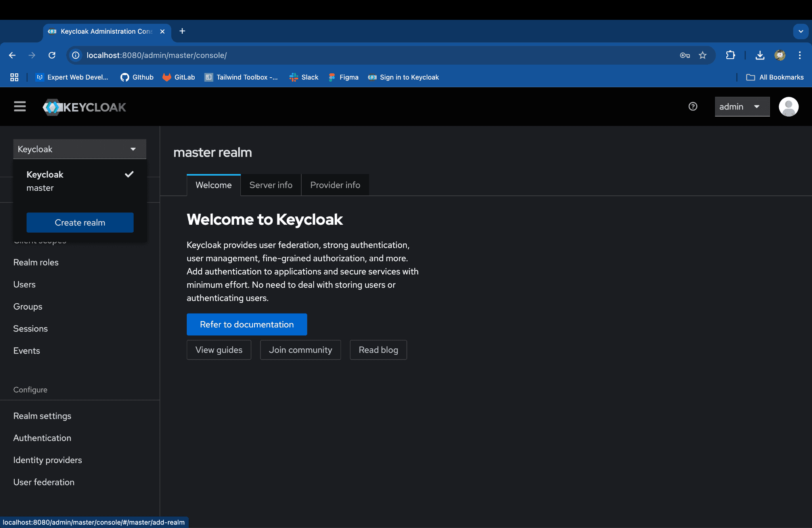Viewport: 812px width, 528px height.
Task: Collapse the Keycloak realm selector dropdown
Action: tap(80, 149)
